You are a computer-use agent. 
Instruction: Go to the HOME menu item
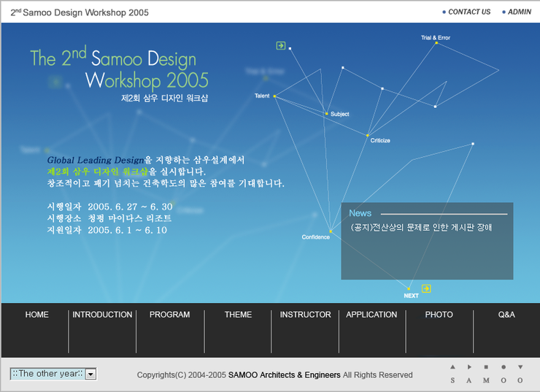pyautogui.click(x=36, y=315)
